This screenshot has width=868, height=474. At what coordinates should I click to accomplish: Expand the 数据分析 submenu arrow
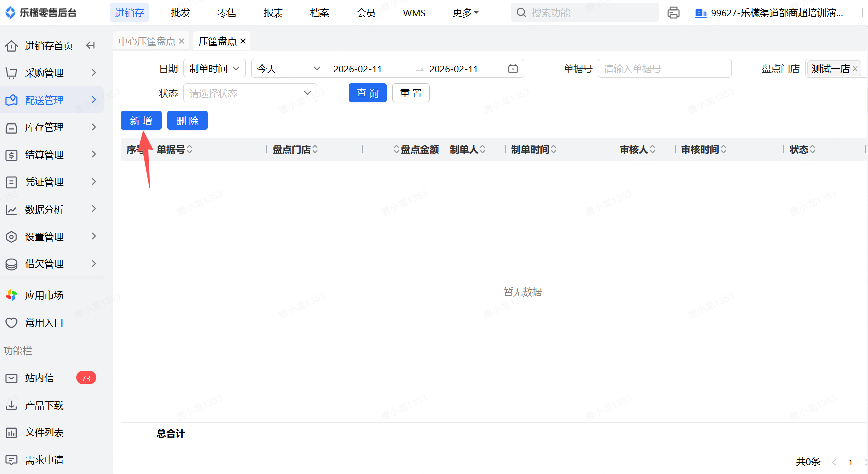(94, 209)
